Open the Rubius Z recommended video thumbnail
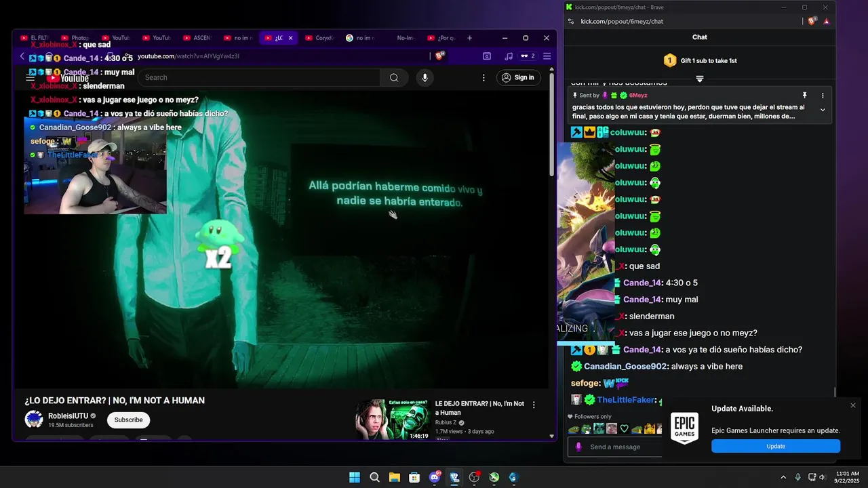Viewport: 868px width, 488px height. coord(393,420)
